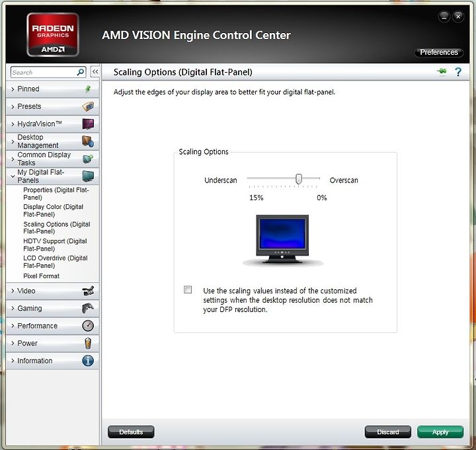This screenshot has height=450, width=476.
Task: Collapse the My Digital Flat-Panels section
Action: (x=52, y=176)
